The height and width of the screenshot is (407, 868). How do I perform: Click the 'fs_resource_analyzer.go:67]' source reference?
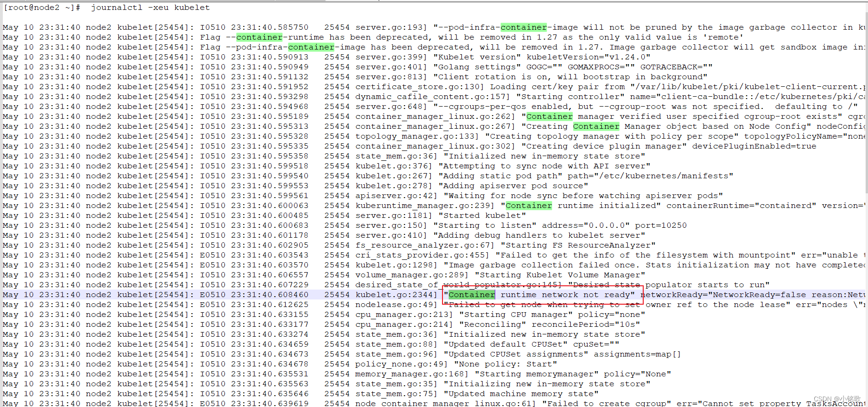pyautogui.click(x=425, y=245)
